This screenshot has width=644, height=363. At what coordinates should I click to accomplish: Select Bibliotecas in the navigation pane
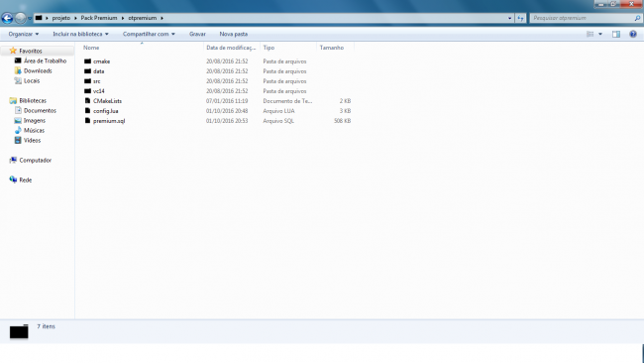click(x=33, y=101)
